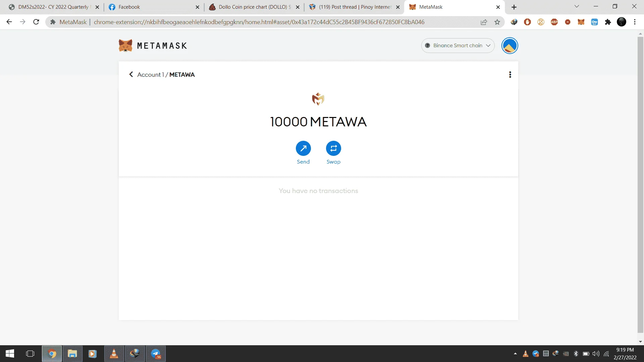Click the page scrollbar down arrow

point(640,342)
